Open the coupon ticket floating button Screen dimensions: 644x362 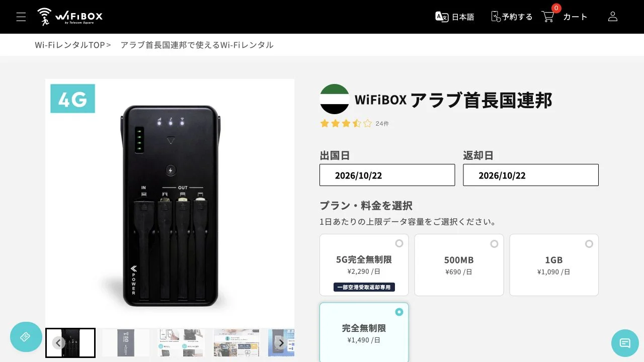(26, 337)
